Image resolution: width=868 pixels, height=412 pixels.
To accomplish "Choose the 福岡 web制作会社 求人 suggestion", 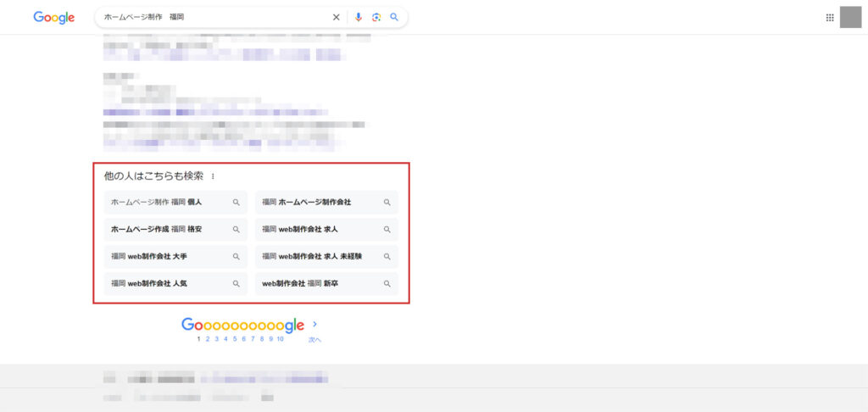I will (x=326, y=230).
